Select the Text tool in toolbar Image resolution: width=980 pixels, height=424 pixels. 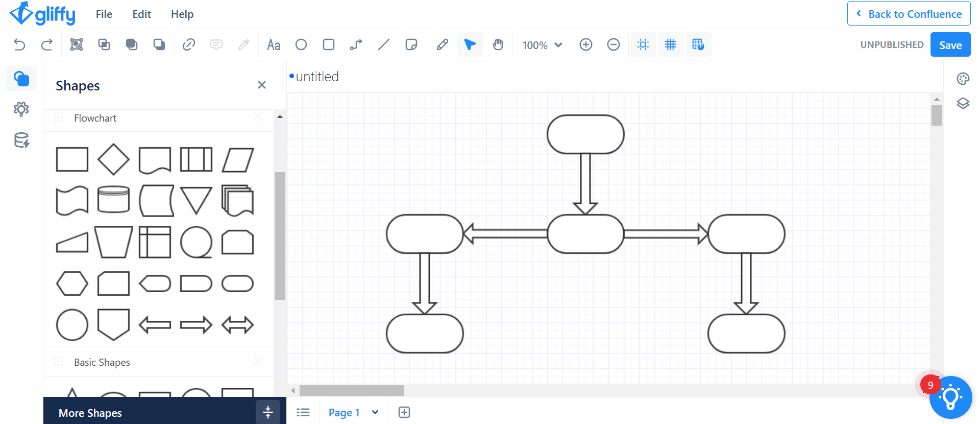click(x=274, y=45)
